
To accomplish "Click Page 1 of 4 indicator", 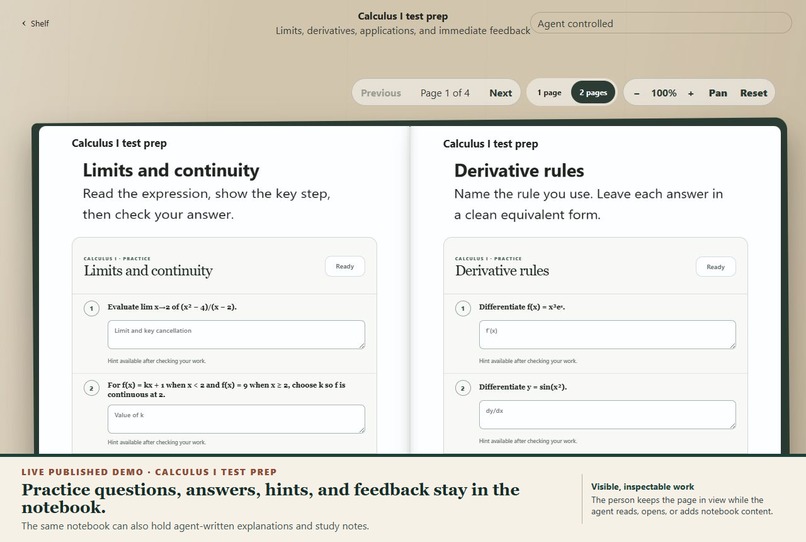I will point(445,93).
